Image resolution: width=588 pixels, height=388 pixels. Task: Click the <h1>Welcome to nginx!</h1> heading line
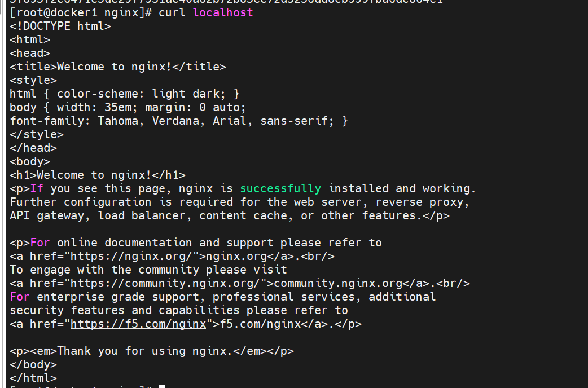(98, 175)
